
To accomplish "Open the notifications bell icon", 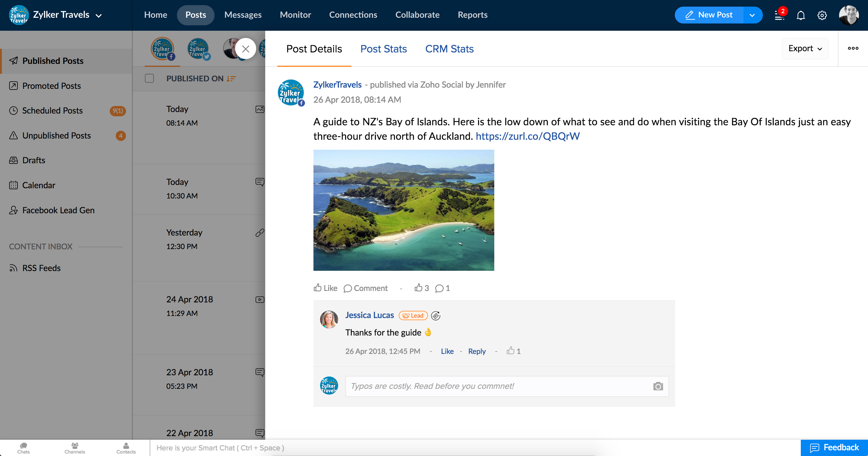I will point(800,15).
